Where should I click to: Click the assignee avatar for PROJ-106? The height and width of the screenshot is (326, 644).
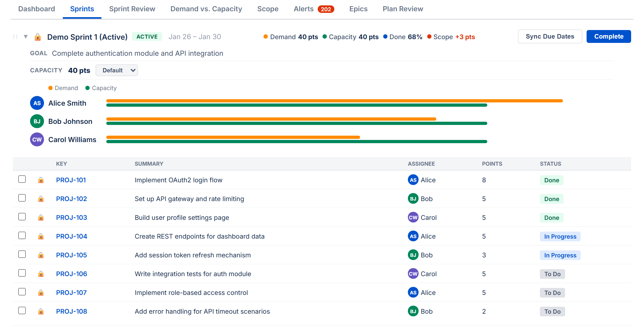(413, 274)
